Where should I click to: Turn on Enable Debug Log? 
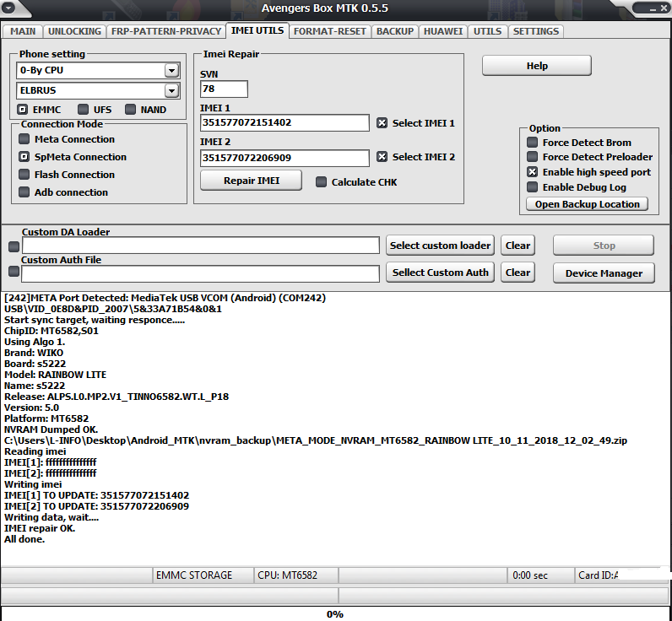(x=532, y=187)
